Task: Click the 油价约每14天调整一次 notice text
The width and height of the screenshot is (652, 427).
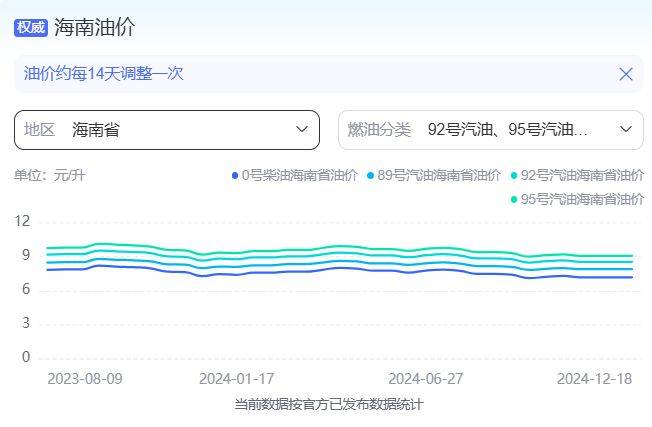Action: [104, 74]
